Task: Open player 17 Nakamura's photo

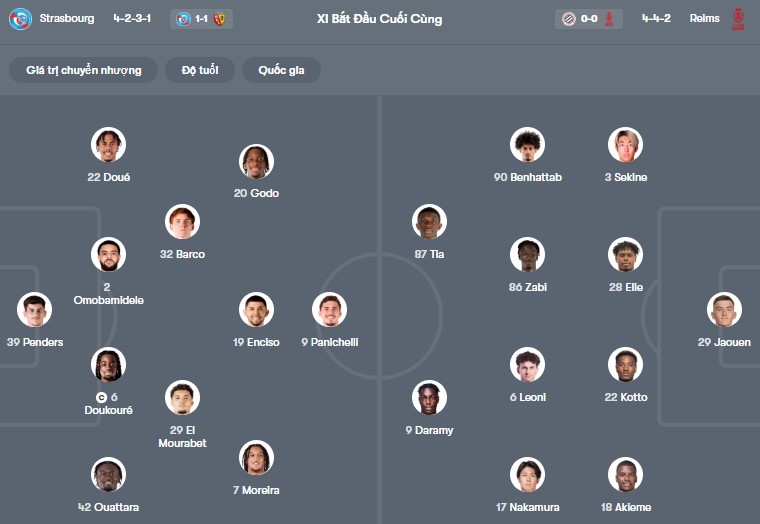Action: tap(527, 475)
